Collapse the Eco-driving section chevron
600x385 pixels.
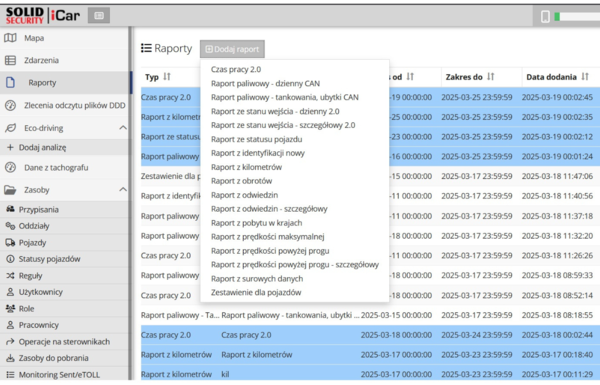click(x=123, y=127)
